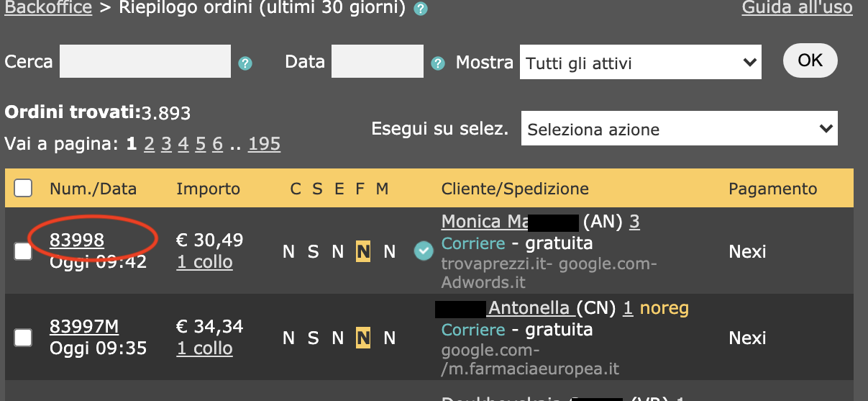Image resolution: width=868 pixels, height=401 pixels.
Task: Click help icon beside Data field
Action: [x=437, y=63]
